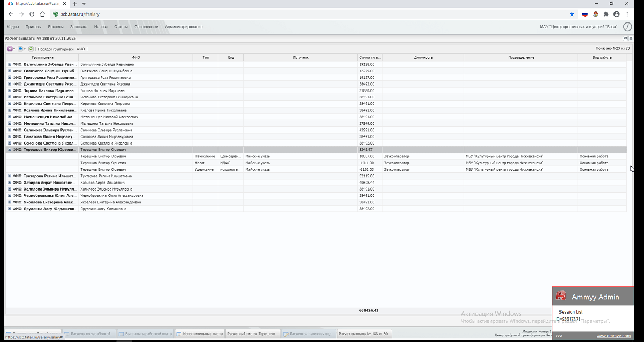644x342 pixels.
Task: Expand group Григорьева Роза
Action: click(x=10, y=78)
